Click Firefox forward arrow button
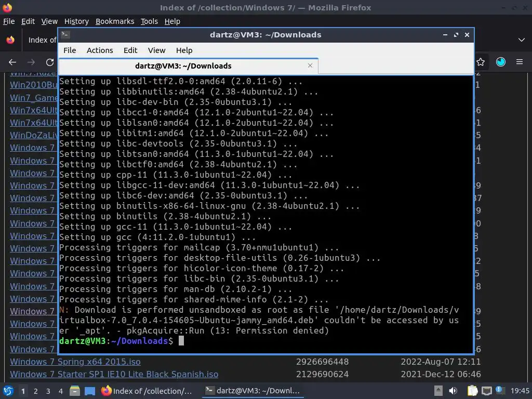532x399 pixels. [x=31, y=62]
